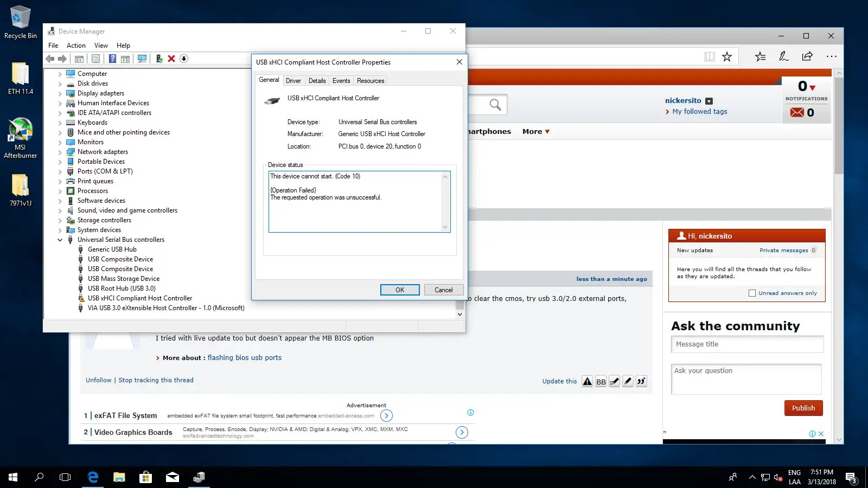Click the Message title input field
868x488 pixels.
(x=747, y=344)
